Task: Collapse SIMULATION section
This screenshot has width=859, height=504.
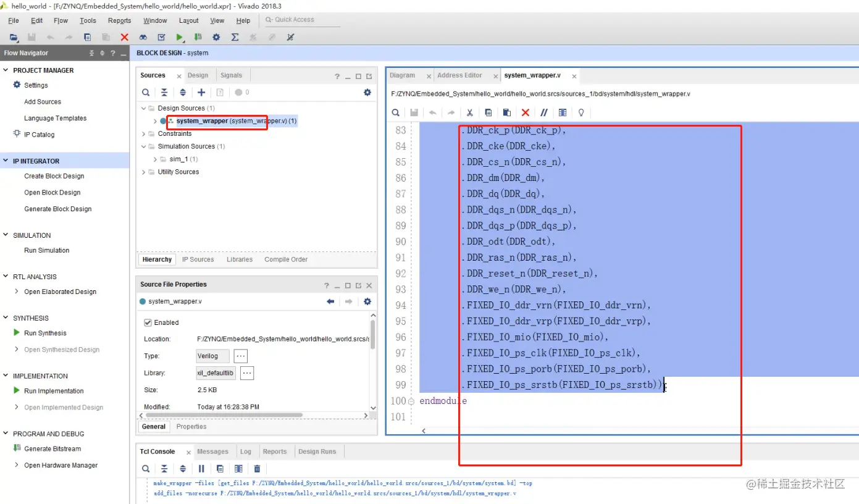Action: tap(7, 235)
